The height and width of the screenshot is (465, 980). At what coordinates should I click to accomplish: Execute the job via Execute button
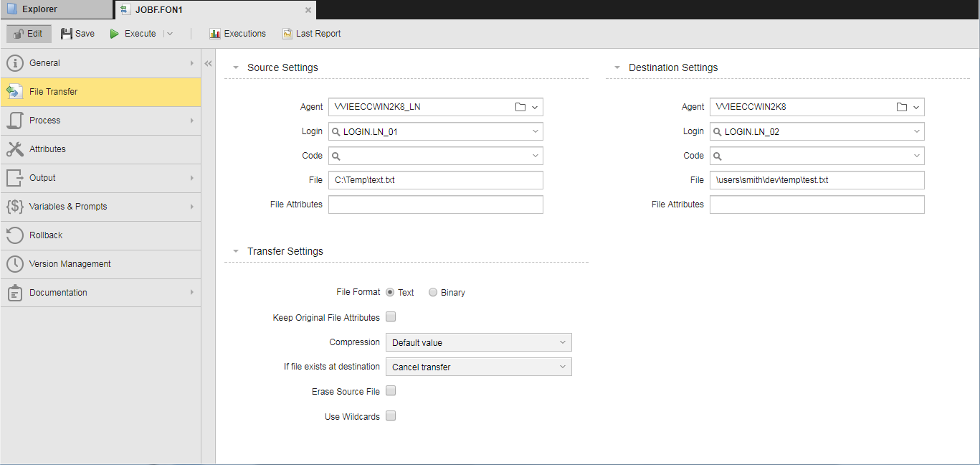(x=133, y=34)
